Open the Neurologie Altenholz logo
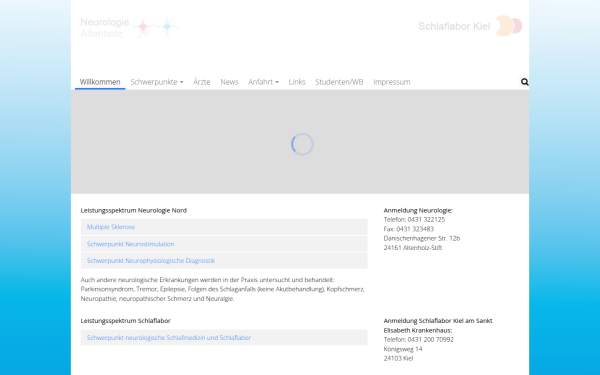 pos(130,28)
